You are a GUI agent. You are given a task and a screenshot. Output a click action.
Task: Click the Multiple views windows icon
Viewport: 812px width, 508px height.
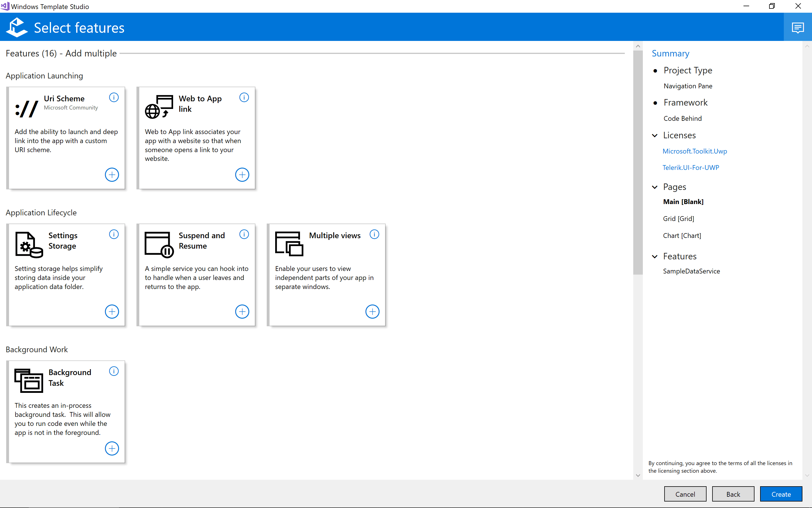[289, 244]
